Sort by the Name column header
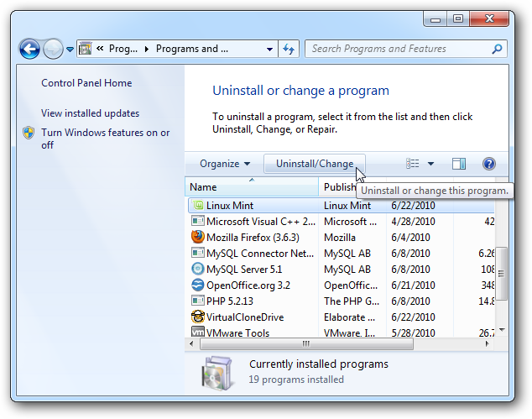 (252, 186)
